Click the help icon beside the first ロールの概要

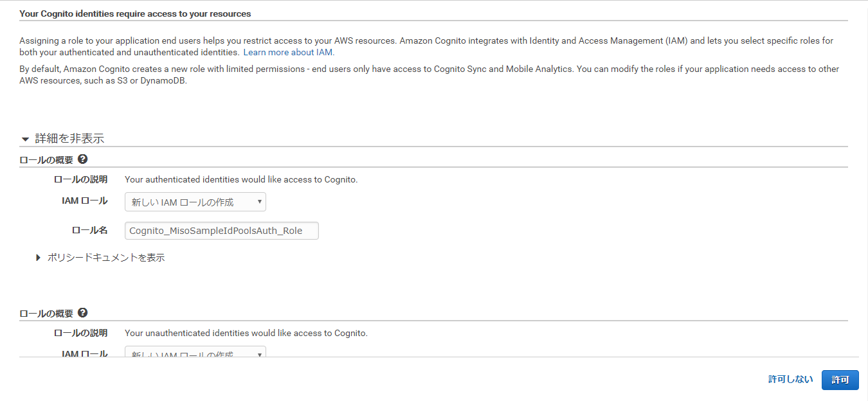[x=82, y=159]
